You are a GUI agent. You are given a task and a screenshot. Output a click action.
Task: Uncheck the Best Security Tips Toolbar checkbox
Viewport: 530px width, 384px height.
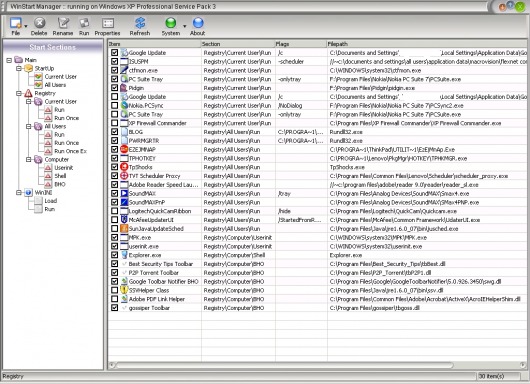coord(115,264)
